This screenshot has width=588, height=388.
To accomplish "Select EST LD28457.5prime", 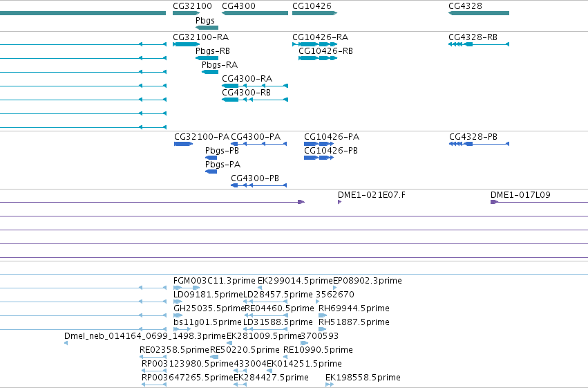I will 278,295.
